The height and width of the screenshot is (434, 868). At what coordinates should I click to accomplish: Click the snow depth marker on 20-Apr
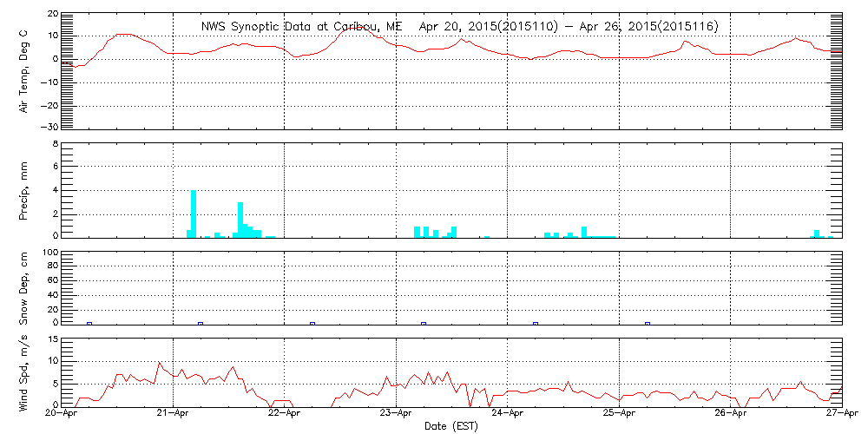point(89,323)
